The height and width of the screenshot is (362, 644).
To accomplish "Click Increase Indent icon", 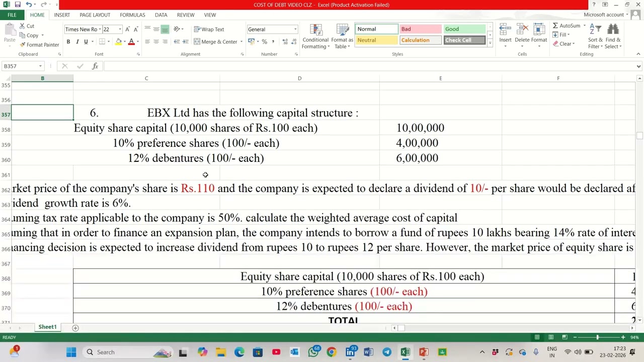I will 185,42.
